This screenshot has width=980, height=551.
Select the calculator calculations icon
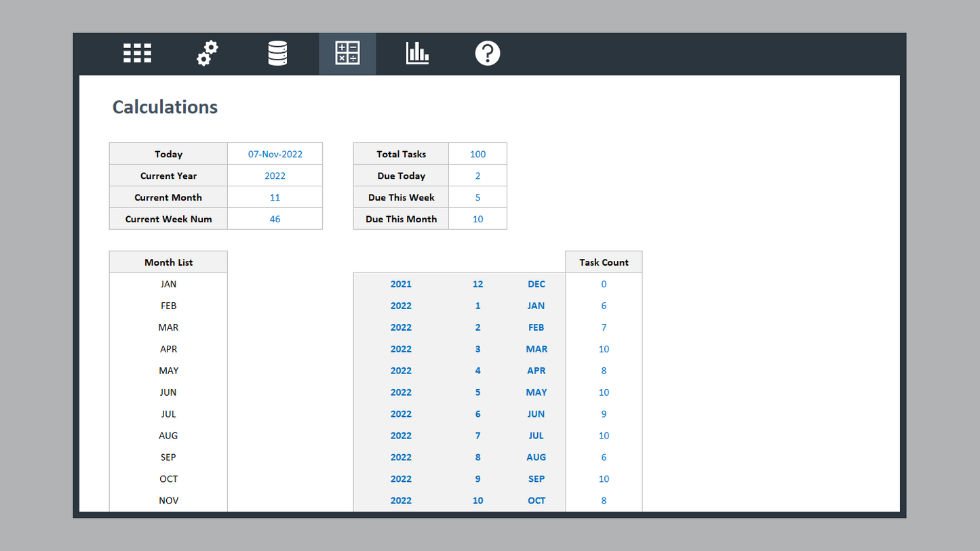click(347, 54)
